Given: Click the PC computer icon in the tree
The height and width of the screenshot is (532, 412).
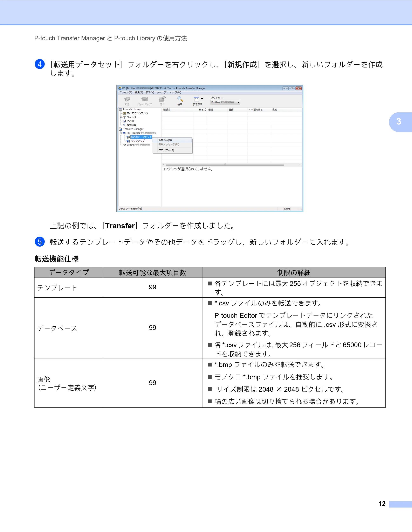Looking at the screenshot, I should coord(124,133).
